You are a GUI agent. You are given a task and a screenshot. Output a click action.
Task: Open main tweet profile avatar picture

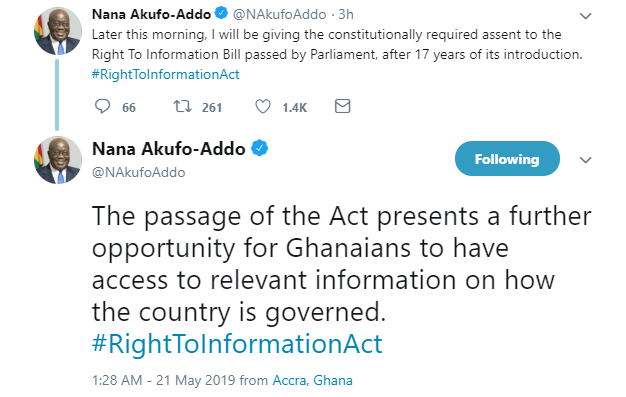point(58,160)
